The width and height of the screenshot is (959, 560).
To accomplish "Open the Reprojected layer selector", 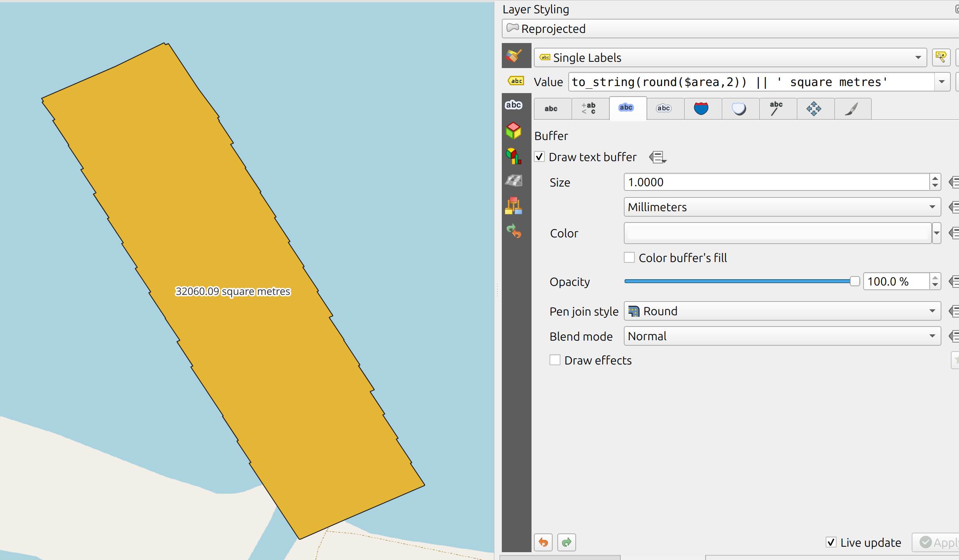I will (730, 29).
